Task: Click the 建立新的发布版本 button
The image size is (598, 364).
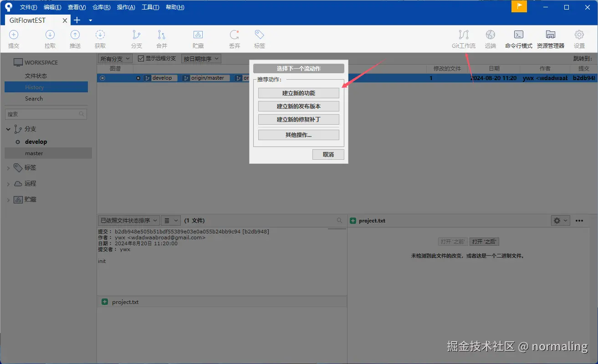Action: 299,106
